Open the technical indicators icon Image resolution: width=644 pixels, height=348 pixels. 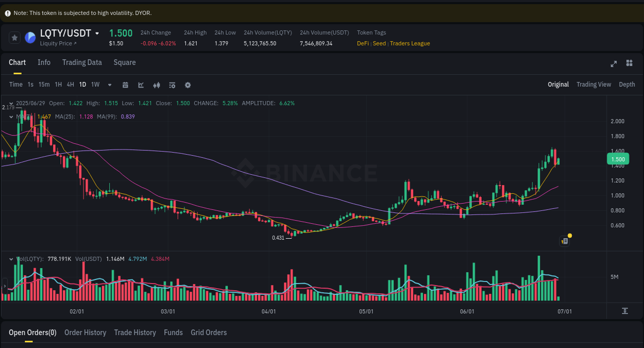[x=172, y=84]
